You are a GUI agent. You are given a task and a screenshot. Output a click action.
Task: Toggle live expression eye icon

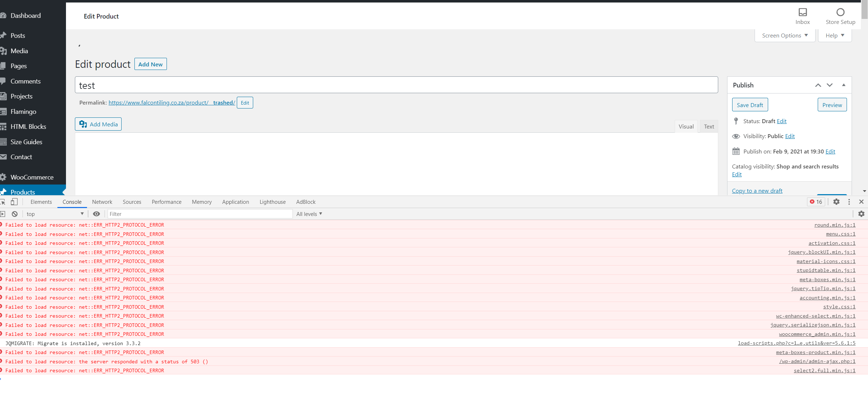96,214
